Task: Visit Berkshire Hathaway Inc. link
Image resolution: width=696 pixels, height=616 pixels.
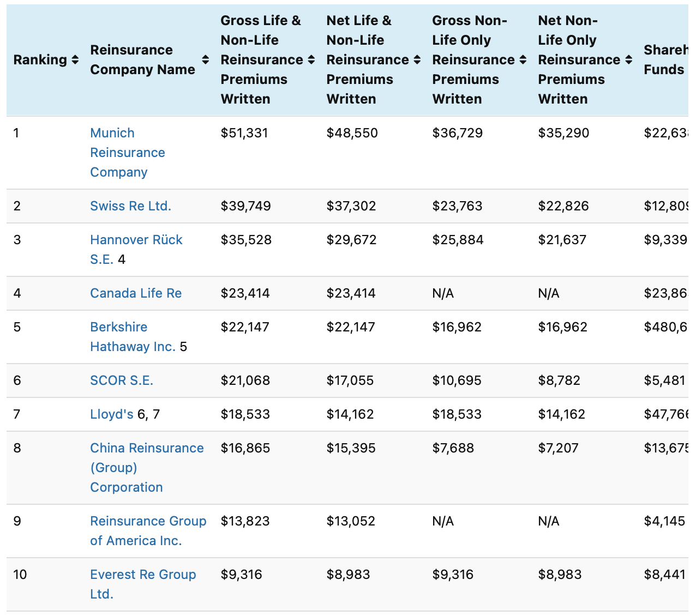Action: 119,327
